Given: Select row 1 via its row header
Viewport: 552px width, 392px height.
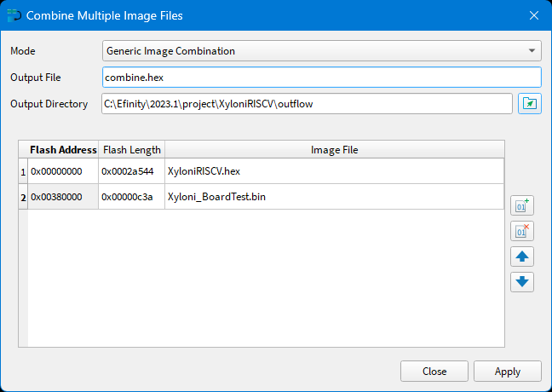Looking at the screenshot, I should click(x=23, y=170).
